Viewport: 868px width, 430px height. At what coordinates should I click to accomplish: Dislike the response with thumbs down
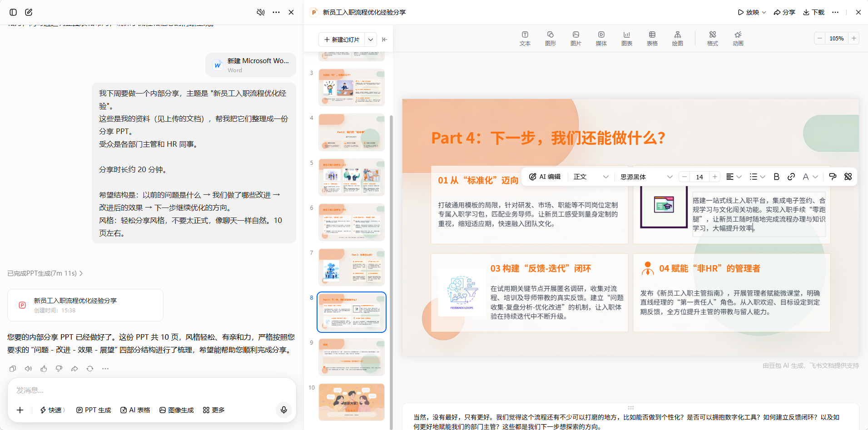point(59,369)
